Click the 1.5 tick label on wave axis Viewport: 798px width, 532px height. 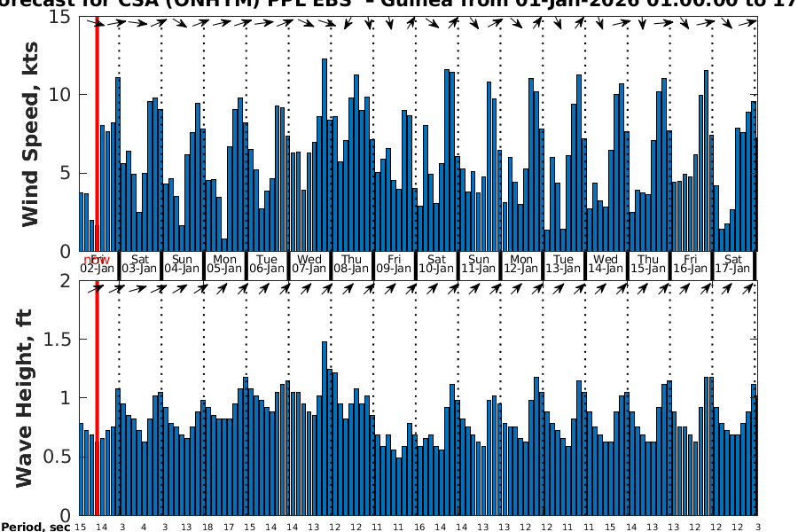pyautogui.click(x=58, y=340)
